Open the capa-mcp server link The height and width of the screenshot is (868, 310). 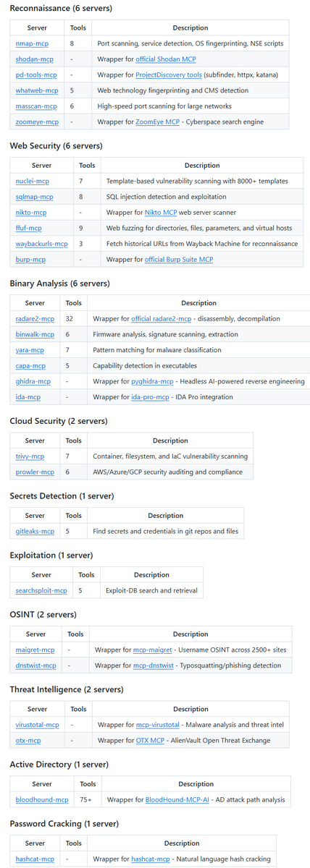point(30,365)
